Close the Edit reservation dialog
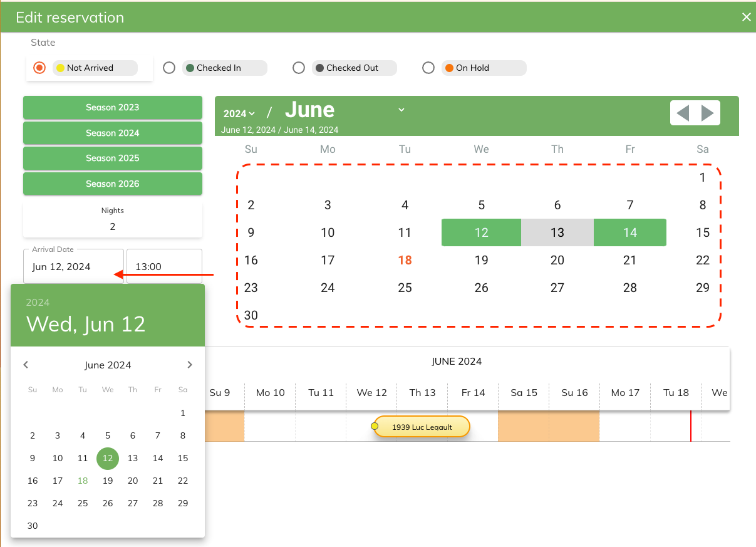The image size is (756, 547). [x=746, y=18]
